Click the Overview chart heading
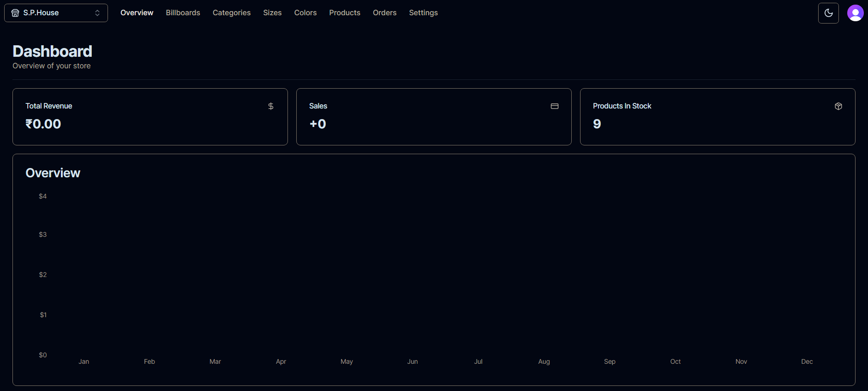868x391 pixels. coord(53,173)
